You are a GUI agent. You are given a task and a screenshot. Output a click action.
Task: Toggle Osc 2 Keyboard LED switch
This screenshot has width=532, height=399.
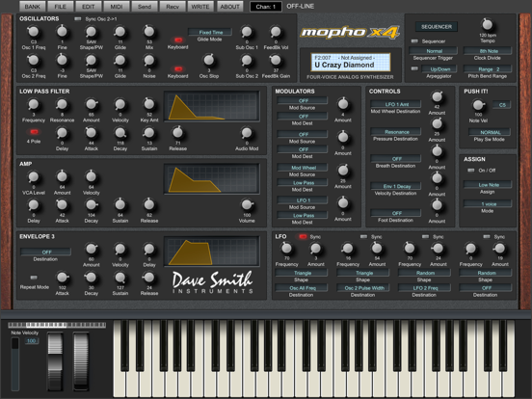177,68
